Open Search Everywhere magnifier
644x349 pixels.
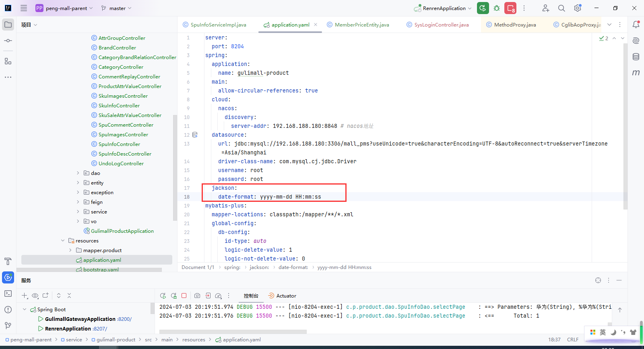tap(561, 8)
